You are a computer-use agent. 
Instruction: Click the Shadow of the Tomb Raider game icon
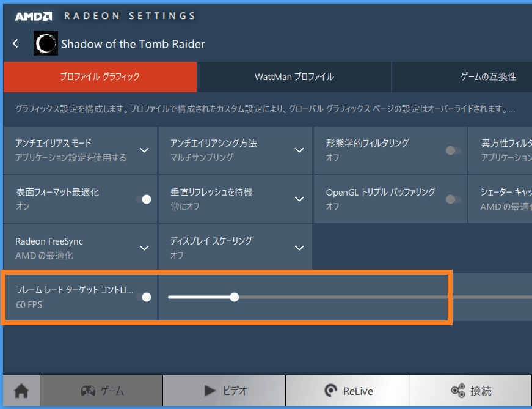coord(46,43)
